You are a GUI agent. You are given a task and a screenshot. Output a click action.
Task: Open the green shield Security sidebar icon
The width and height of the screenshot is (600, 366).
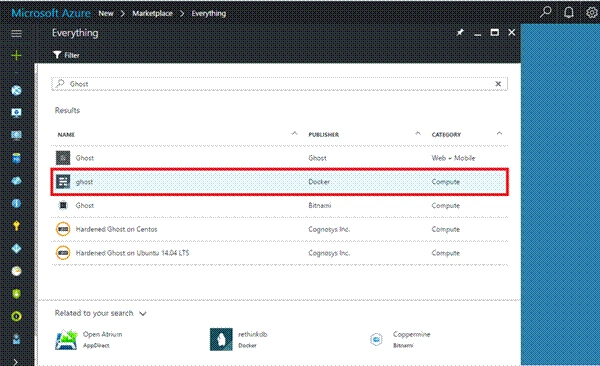point(16,294)
